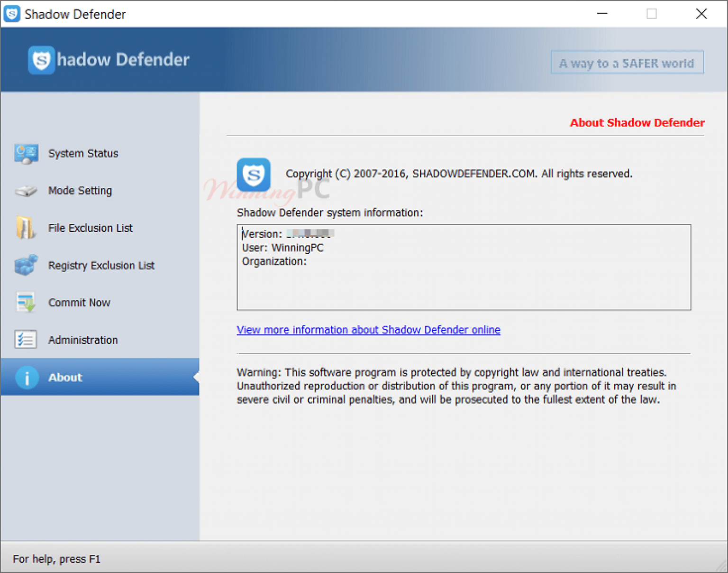Click the shield logo on the About page
728x573 pixels.
click(253, 175)
